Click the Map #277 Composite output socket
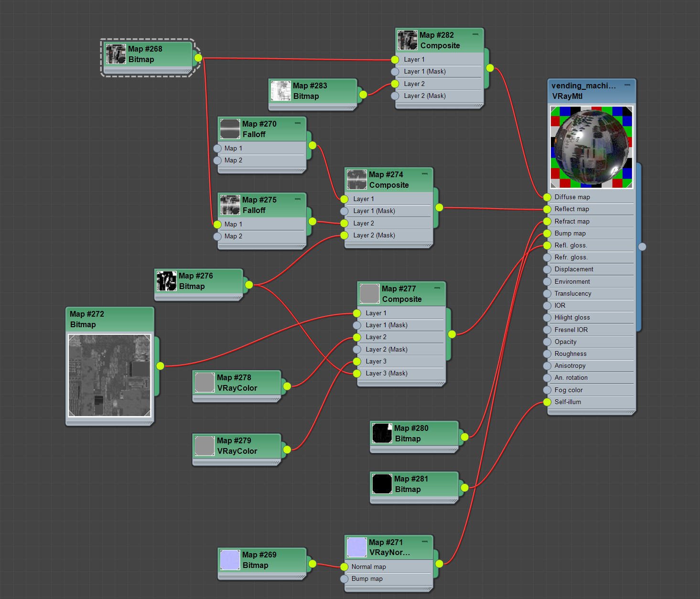This screenshot has height=599, width=700. (x=452, y=334)
